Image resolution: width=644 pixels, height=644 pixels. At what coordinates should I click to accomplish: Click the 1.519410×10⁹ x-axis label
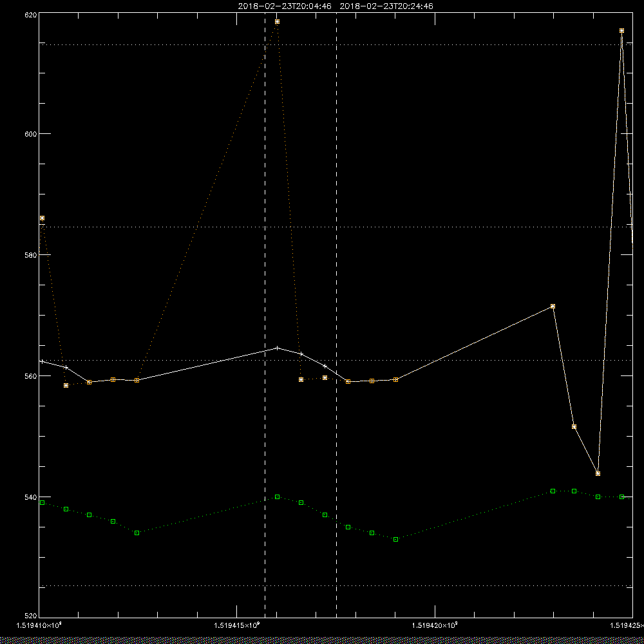click(39, 625)
